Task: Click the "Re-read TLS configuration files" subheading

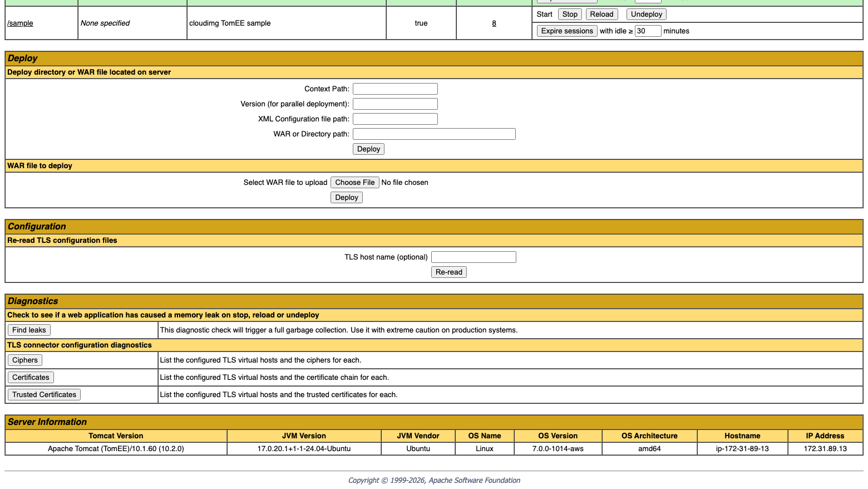Action: pos(62,241)
